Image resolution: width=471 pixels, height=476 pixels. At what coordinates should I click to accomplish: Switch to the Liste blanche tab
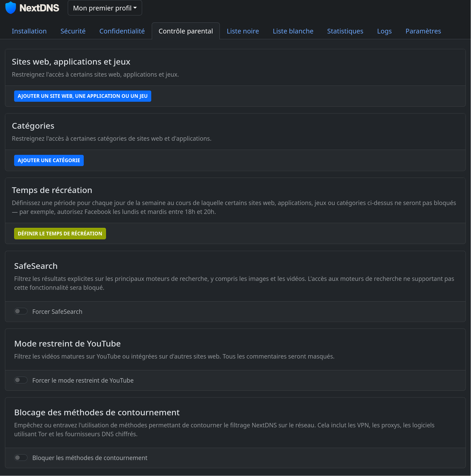point(293,31)
